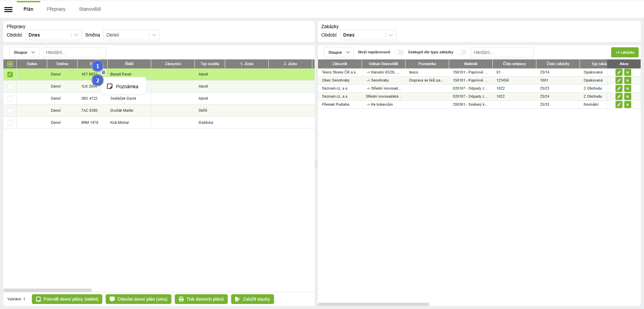644x309 pixels.
Task: Toggle the Skrýt naplánované switch
Action: (x=398, y=52)
